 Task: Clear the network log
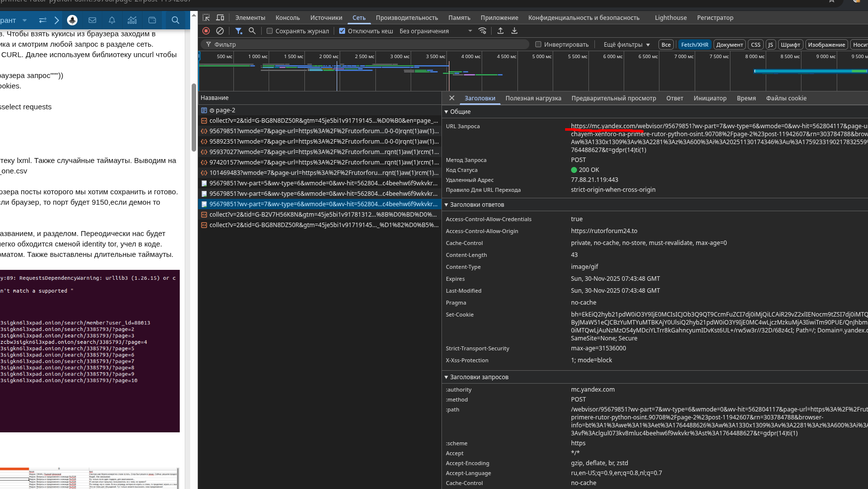220,31
